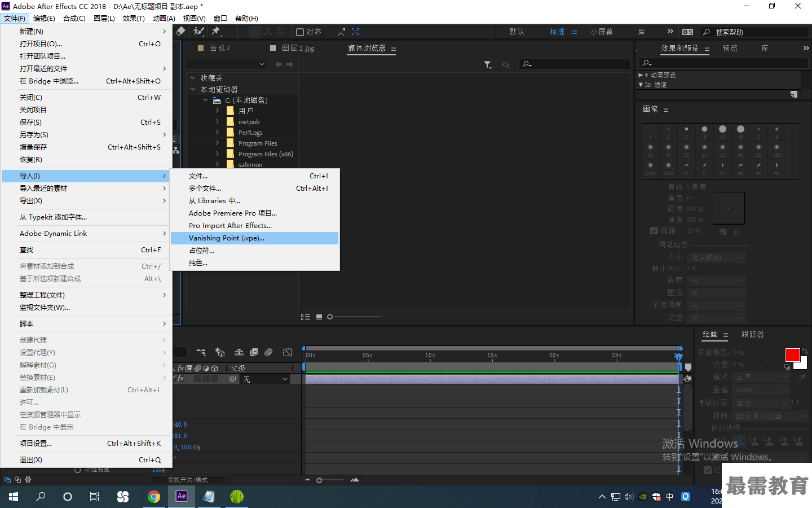This screenshot has width=812, height=508.
Task: Expand the 用户 folder in media browser
Action: 218,111
